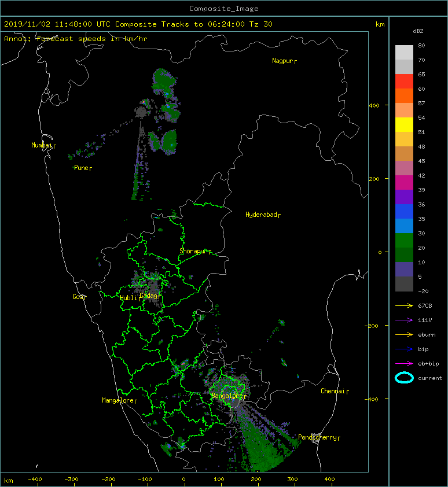The height and width of the screenshot is (487, 448).
Task: Select the dark grey -20 to 5 band
Action: point(404,284)
